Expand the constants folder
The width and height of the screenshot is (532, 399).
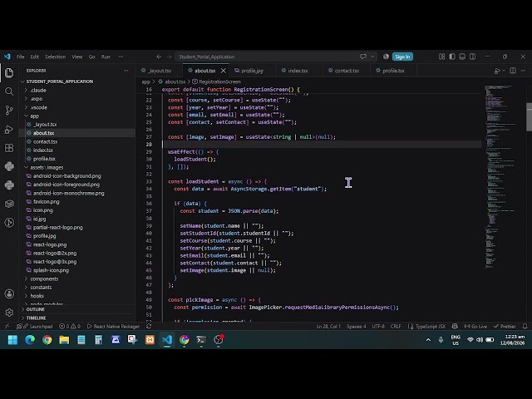pos(77,288)
